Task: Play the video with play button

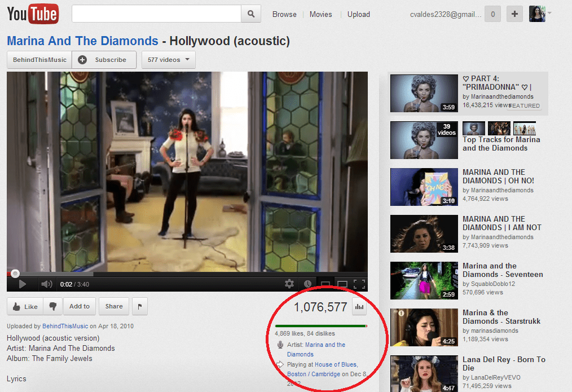Action: point(22,284)
